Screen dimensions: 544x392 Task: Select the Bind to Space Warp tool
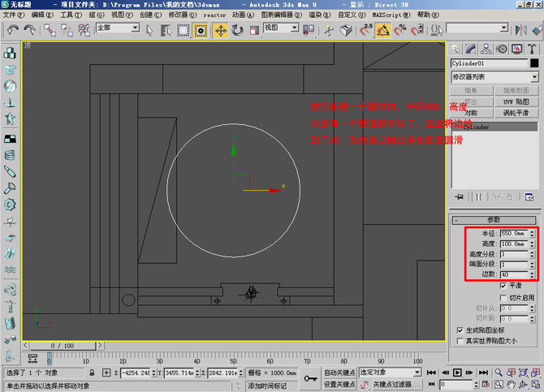[x=84, y=30]
